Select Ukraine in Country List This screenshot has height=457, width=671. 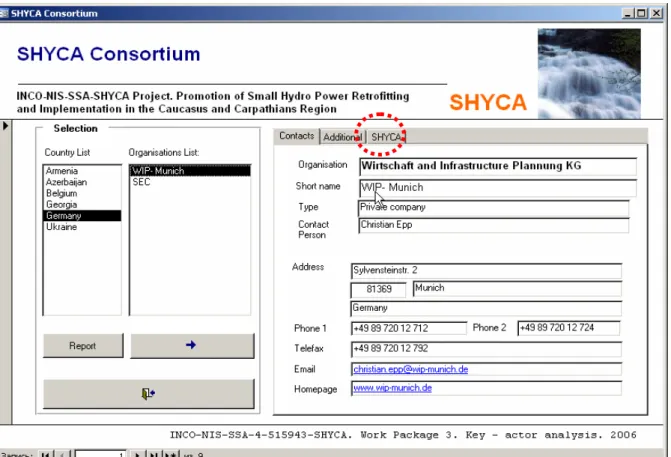pyautogui.click(x=82, y=227)
